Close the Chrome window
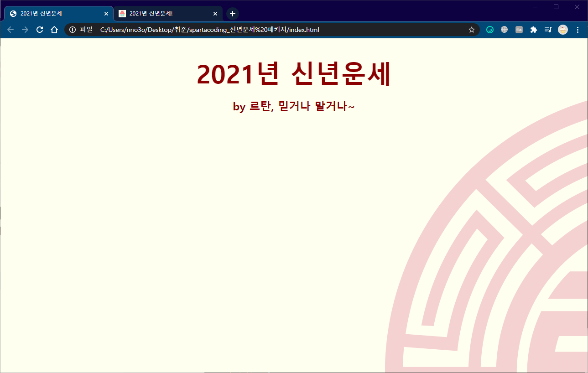This screenshot has height=373, width=588. pyautogui.click(x=577, y=6)
